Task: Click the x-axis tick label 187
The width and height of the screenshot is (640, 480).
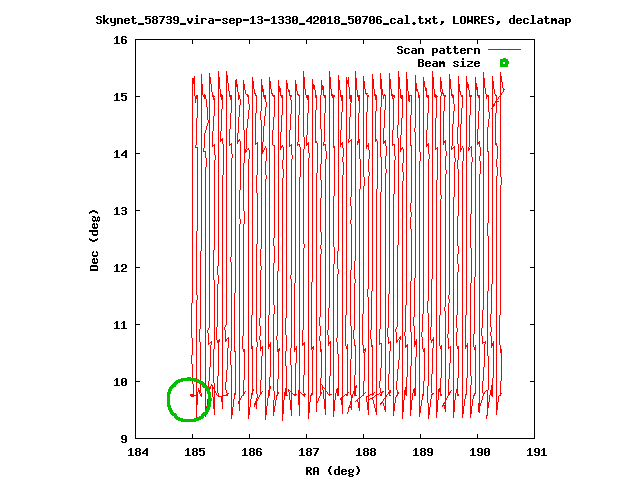Action: click(309, 452)
